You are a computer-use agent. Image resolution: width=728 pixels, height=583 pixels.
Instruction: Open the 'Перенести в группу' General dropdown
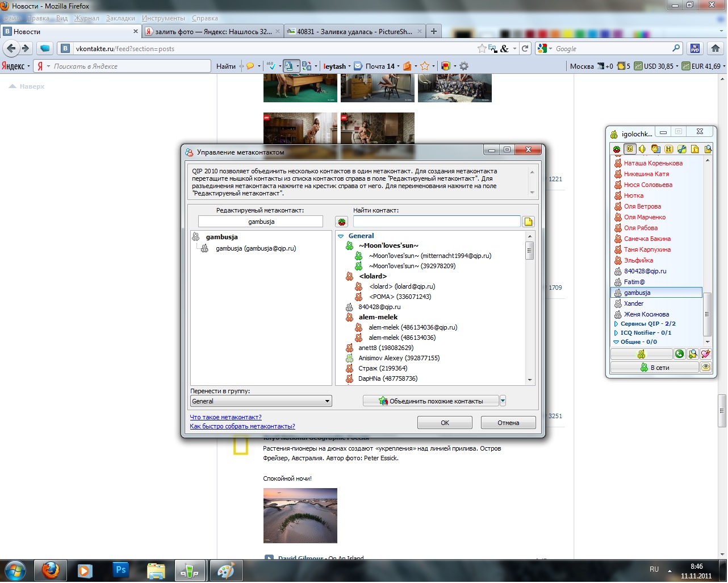click(261, 401)
